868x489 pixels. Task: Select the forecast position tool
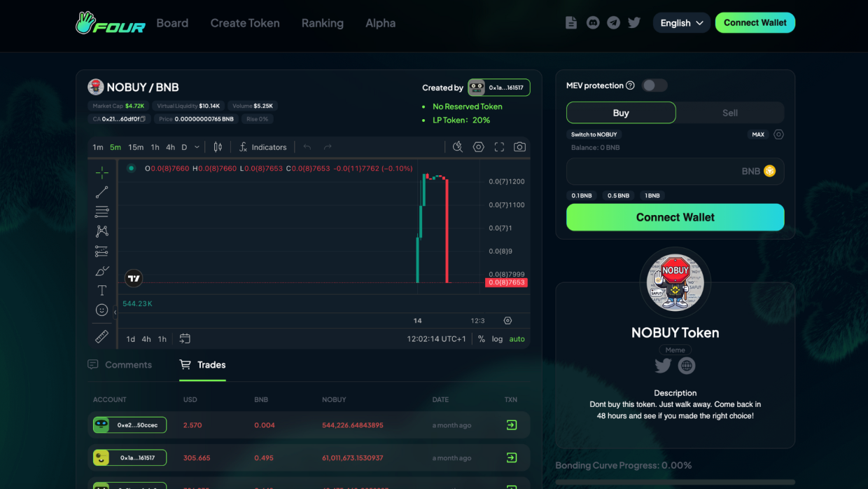click(102, 251)
